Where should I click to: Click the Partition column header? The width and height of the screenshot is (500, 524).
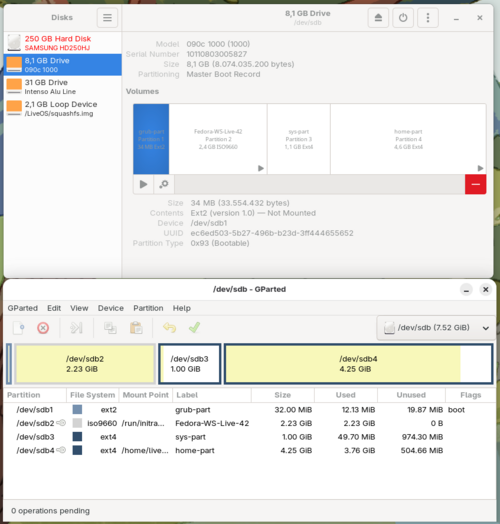pos(35,395)
